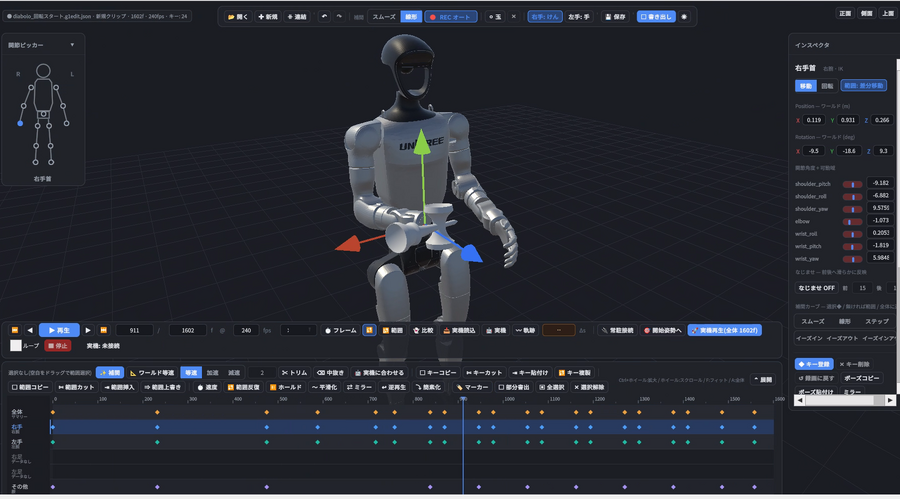Screen dimensions: 900x499
Task: Toggle 軌跡 trajectory display
Action: point(525,330)
